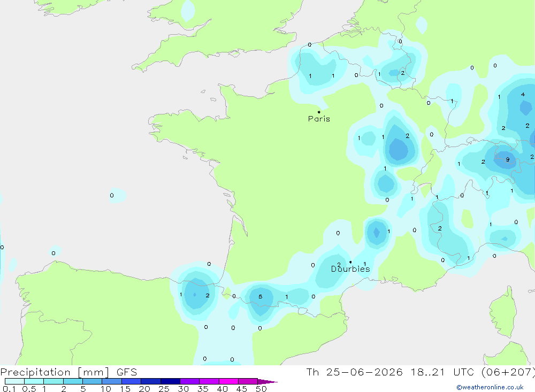
Task: Select the Dourbies location dot marker
Action: click(350, 262)
